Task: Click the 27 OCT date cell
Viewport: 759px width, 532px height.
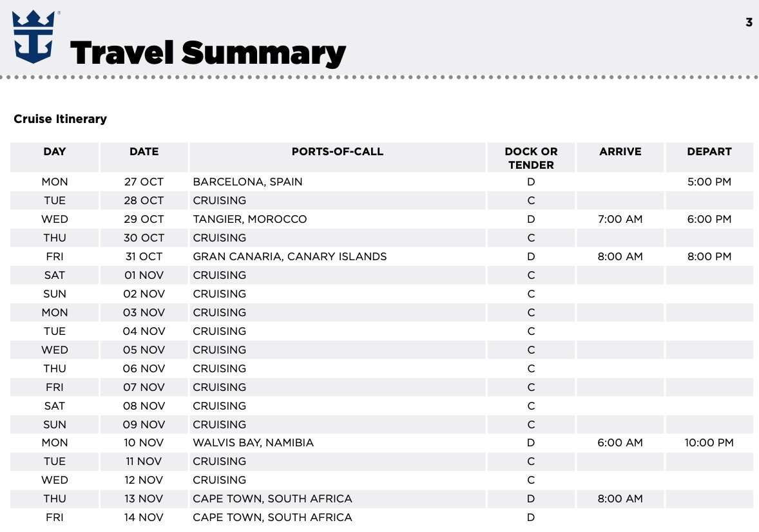Action: click(x=144, y=182)
